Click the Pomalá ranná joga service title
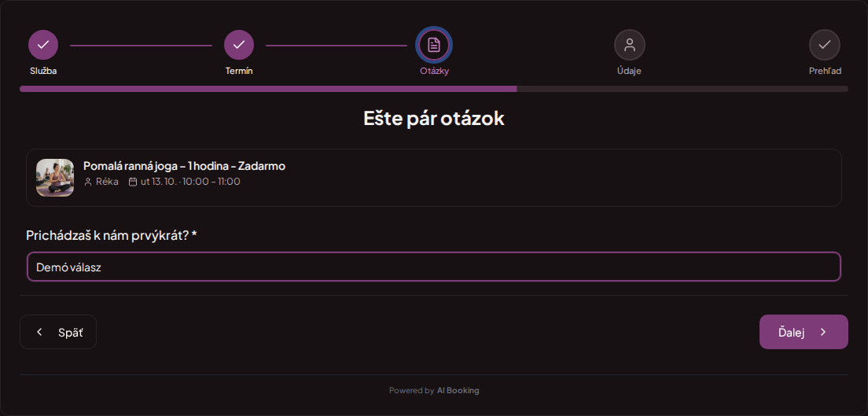The height and width of the screenshot is (416, 868). (x=184, y=166)
